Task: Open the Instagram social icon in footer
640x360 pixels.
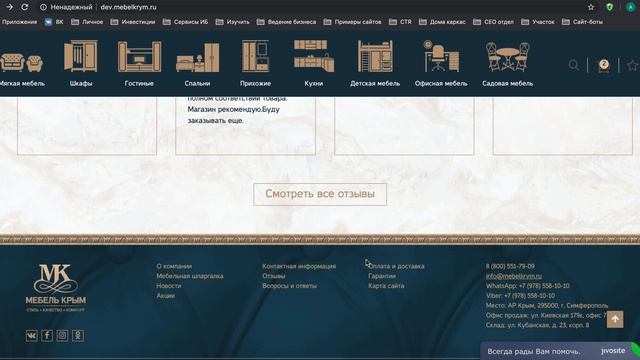Action: point(62,336)
